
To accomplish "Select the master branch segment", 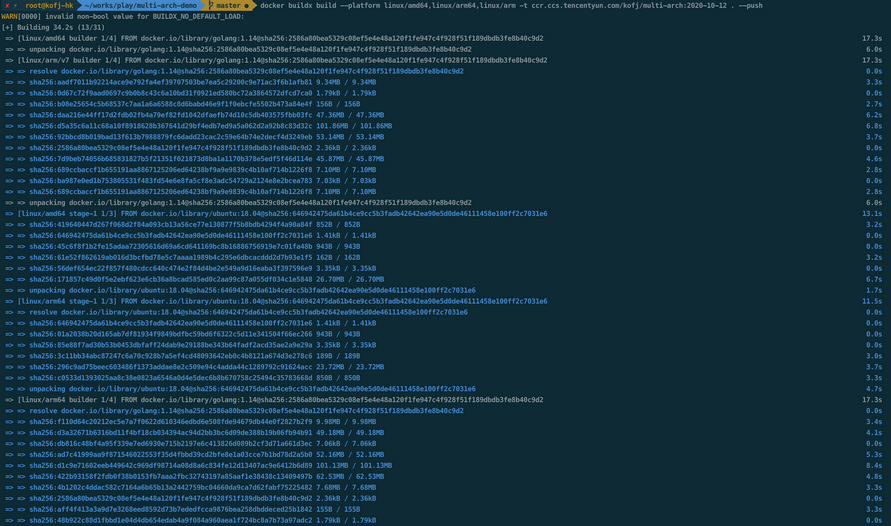I will click(228, 6).
